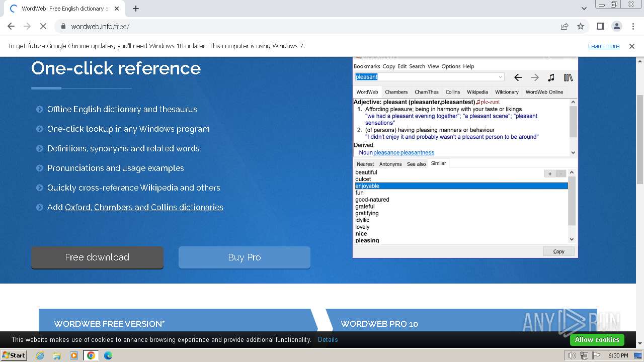Click the small pronunciation note before 'ple-zunt'
Viewport: 644px width, 362px height.
pyautogui.click(x=478, y=102)
